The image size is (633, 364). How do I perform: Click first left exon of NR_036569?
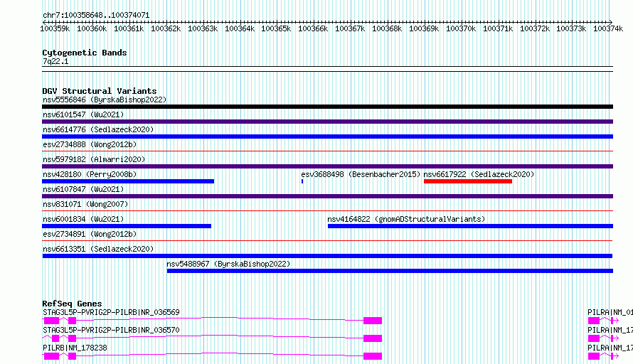click(51, 321)
